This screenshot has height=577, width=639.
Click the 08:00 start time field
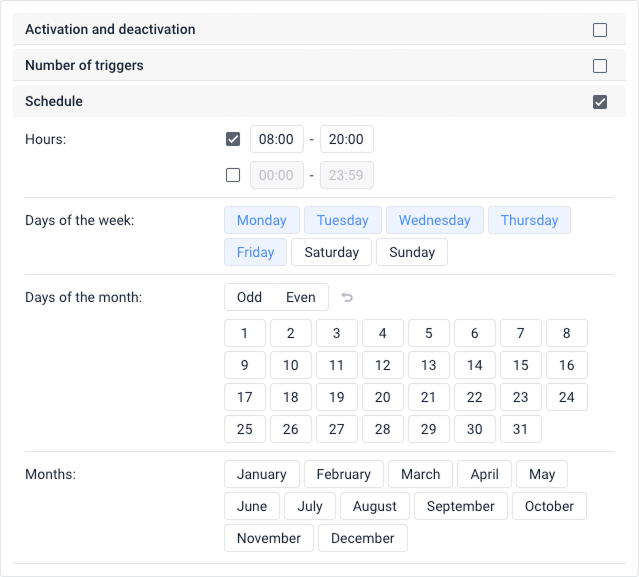(276, 139)
